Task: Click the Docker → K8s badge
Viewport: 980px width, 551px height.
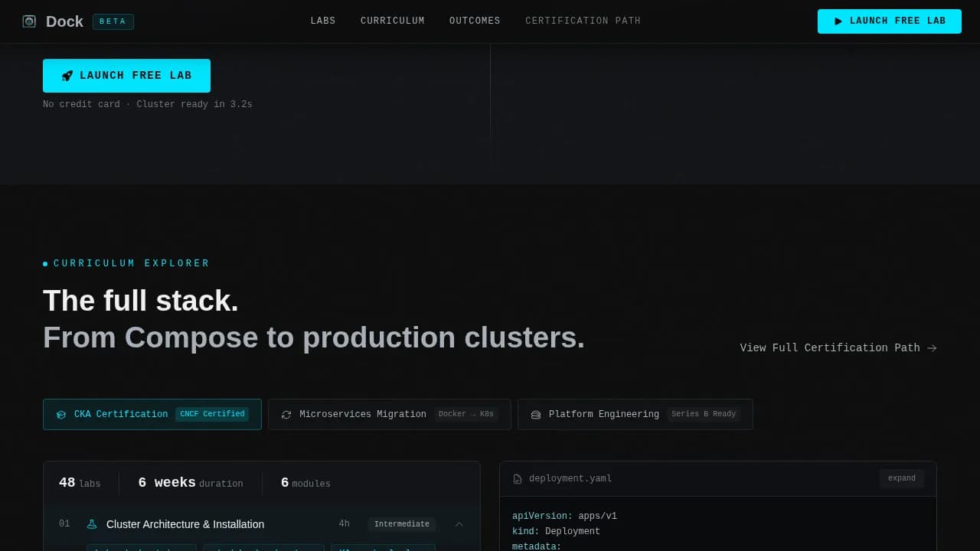Action: [466, 414]
